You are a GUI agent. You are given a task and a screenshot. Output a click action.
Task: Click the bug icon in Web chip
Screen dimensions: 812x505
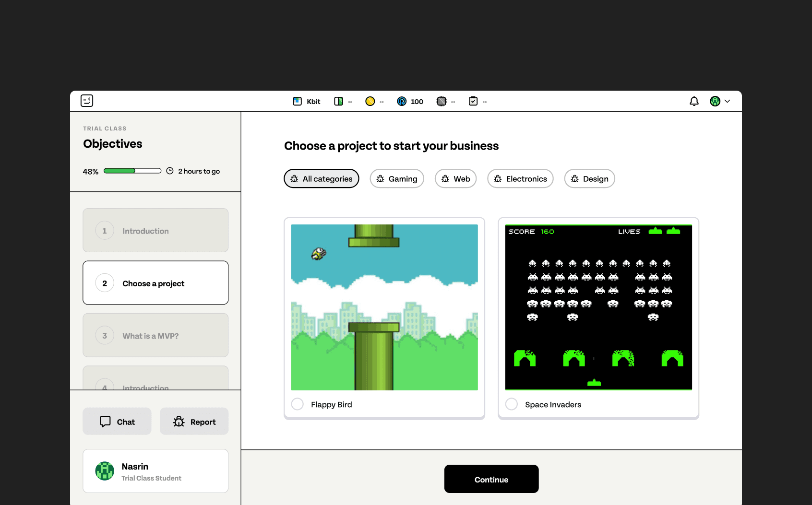tap(445, 178)
